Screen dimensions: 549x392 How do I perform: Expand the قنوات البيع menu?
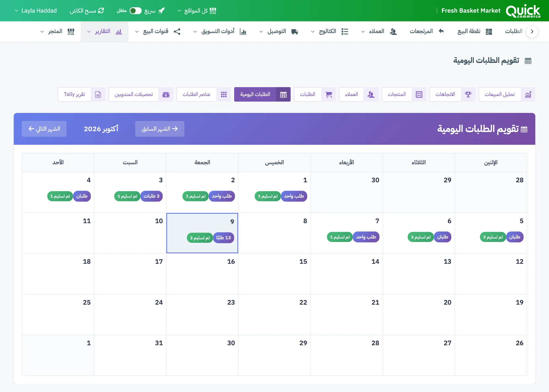pos(158,31)
